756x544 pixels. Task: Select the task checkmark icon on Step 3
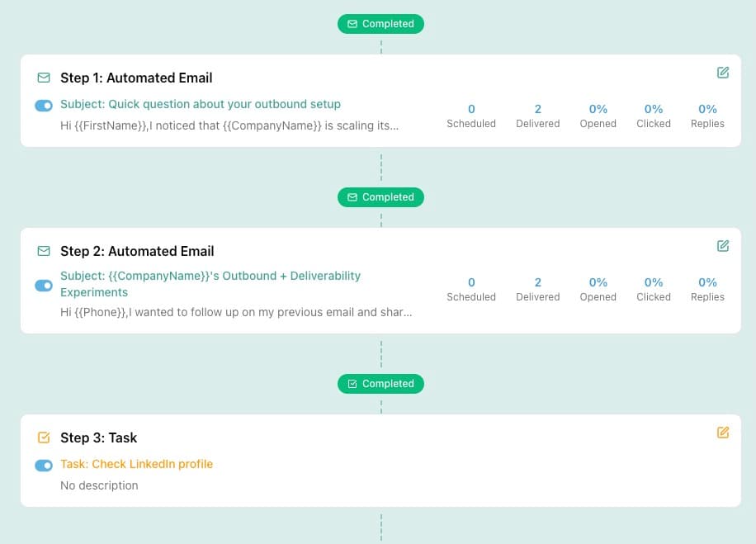(44, 438)
